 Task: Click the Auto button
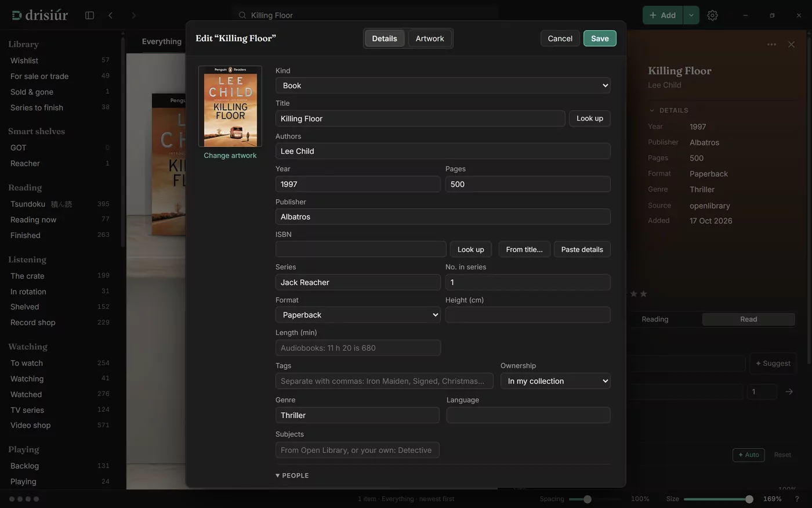tap(748, 455)
